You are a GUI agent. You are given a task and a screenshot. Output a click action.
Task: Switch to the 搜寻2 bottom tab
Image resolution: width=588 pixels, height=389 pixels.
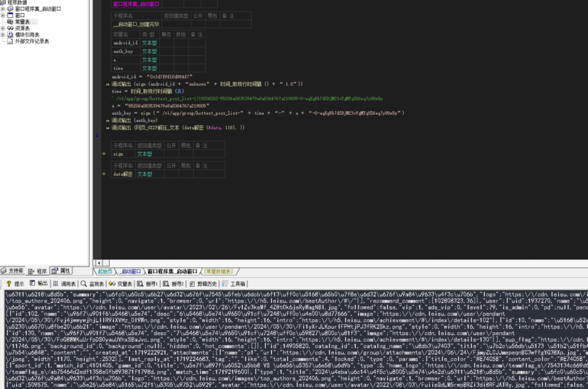pyautogui.click(x=173, y=284)
